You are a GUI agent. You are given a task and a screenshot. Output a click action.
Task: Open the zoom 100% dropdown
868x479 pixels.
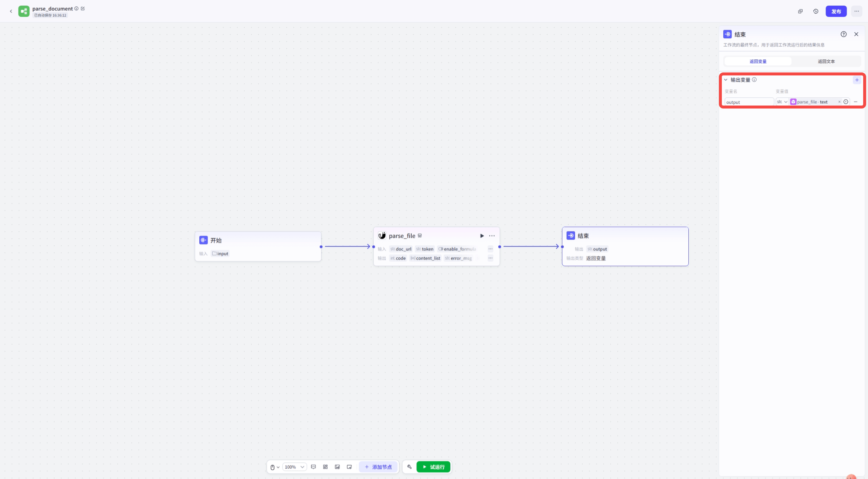pos(295,467)
